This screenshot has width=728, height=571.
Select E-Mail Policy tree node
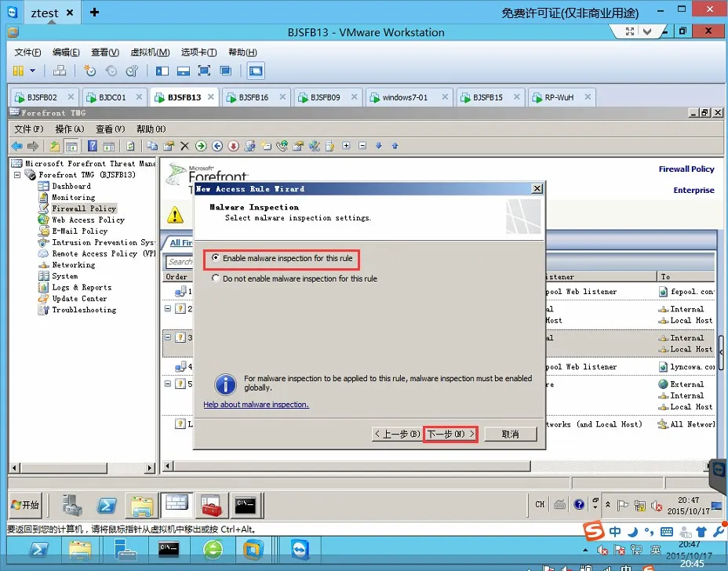click(79, 231)
